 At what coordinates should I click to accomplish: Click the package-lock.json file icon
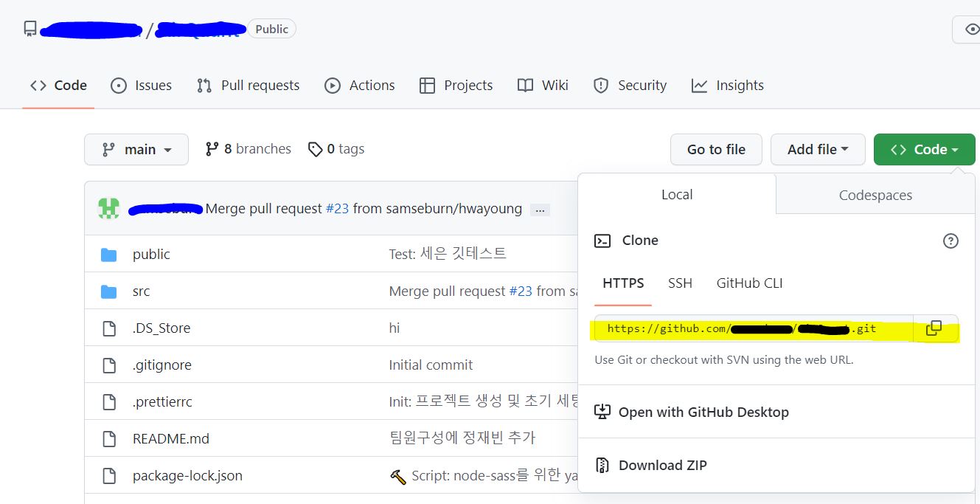[x=109, y=476]
